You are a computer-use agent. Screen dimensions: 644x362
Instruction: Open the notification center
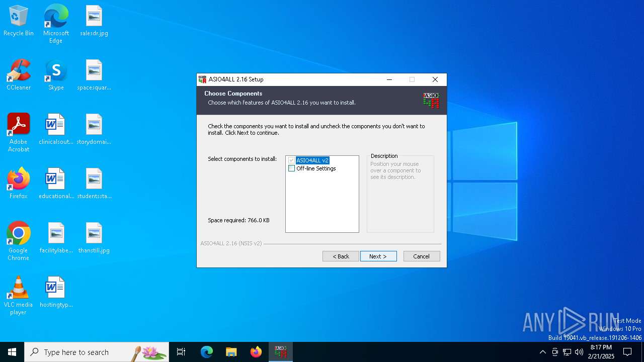627,352
